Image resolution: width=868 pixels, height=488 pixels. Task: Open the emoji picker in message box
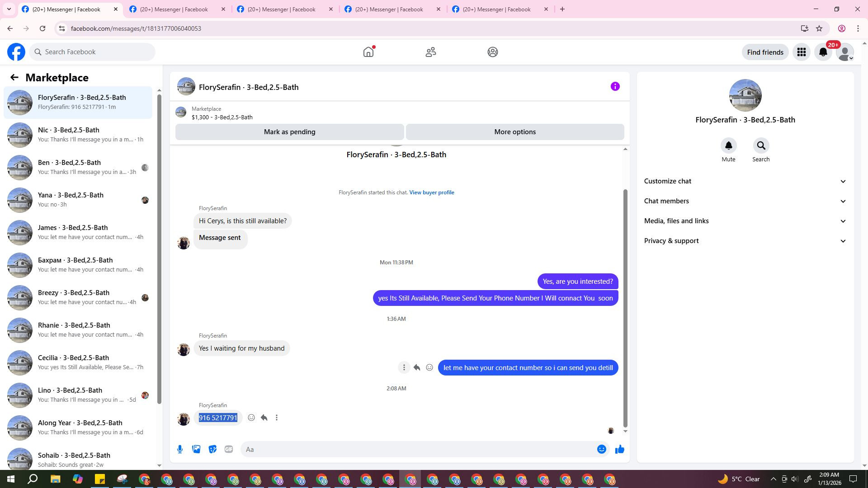[601, 449]
